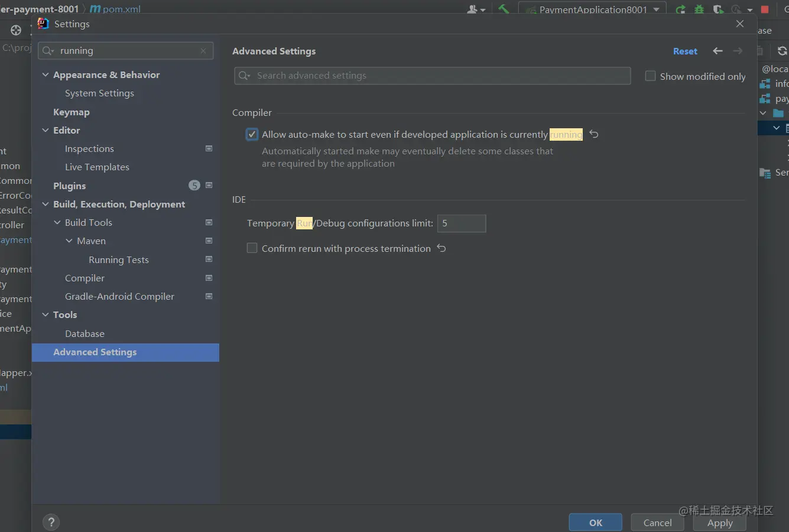The height and width of the screenshot is (532, 789).
Task: Revert the auto-make setting with undo arrow
Action: pyautogui.click(x=594, y=134)
